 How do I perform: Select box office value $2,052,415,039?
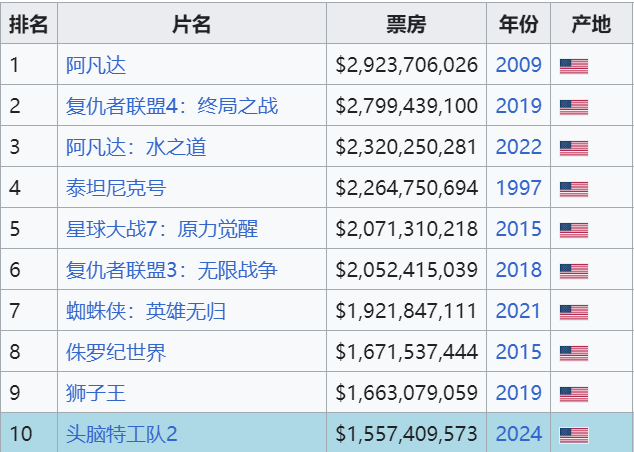(406, 270)
